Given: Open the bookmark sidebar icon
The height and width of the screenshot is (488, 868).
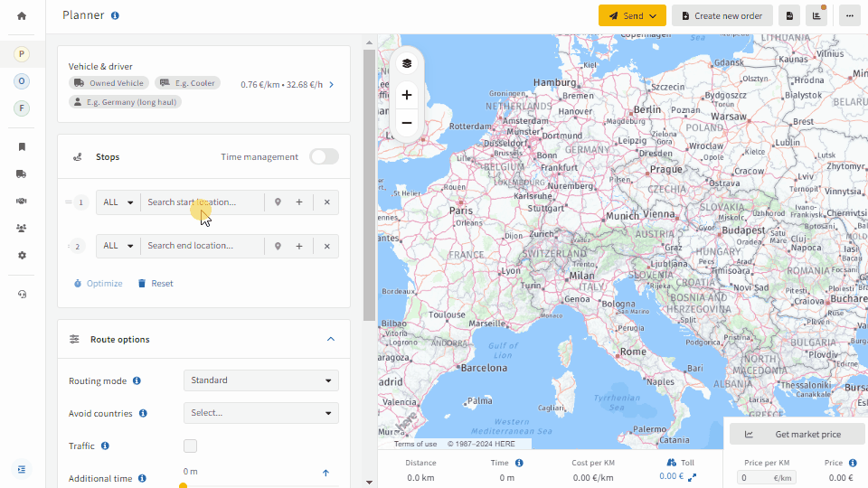Looking at the screenshot, I should [22, 146].
